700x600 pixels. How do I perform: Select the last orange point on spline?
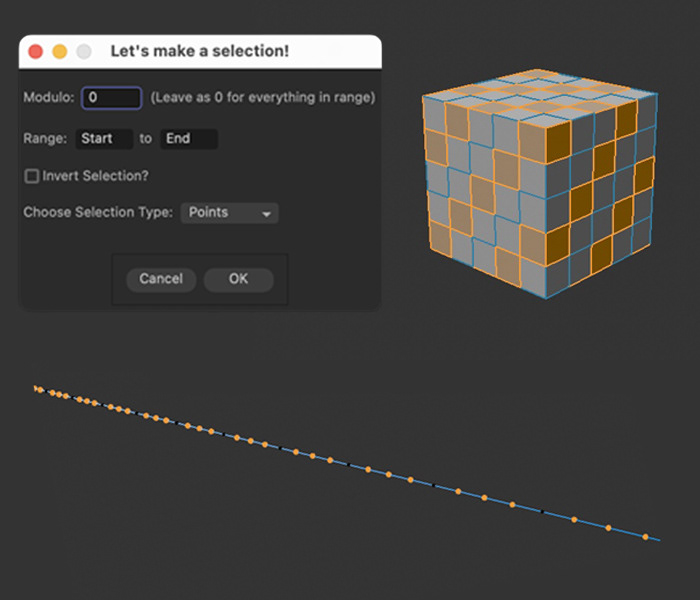pos(645,537)
